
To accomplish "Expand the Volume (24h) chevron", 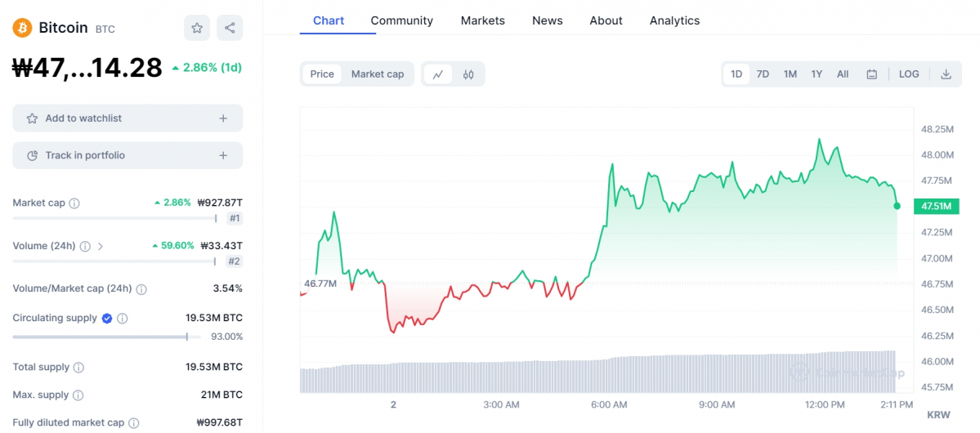I will point(101,246).
